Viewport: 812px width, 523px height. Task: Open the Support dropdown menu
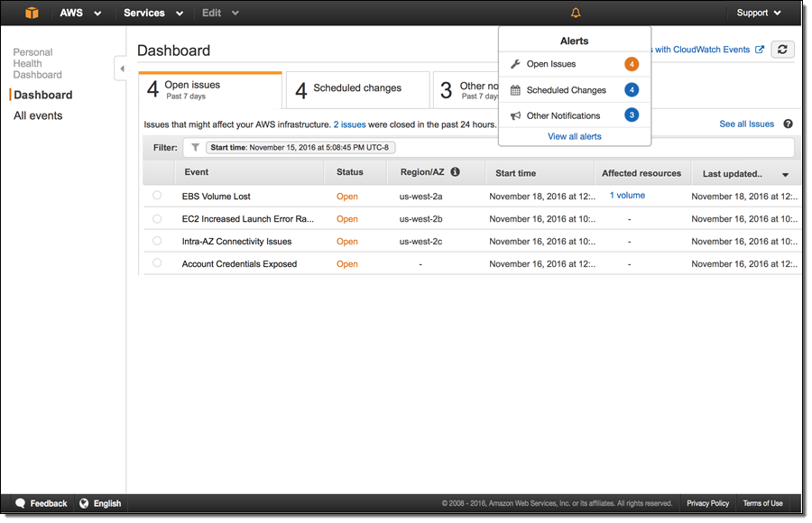pyautogui.click(x=758, y=13)
